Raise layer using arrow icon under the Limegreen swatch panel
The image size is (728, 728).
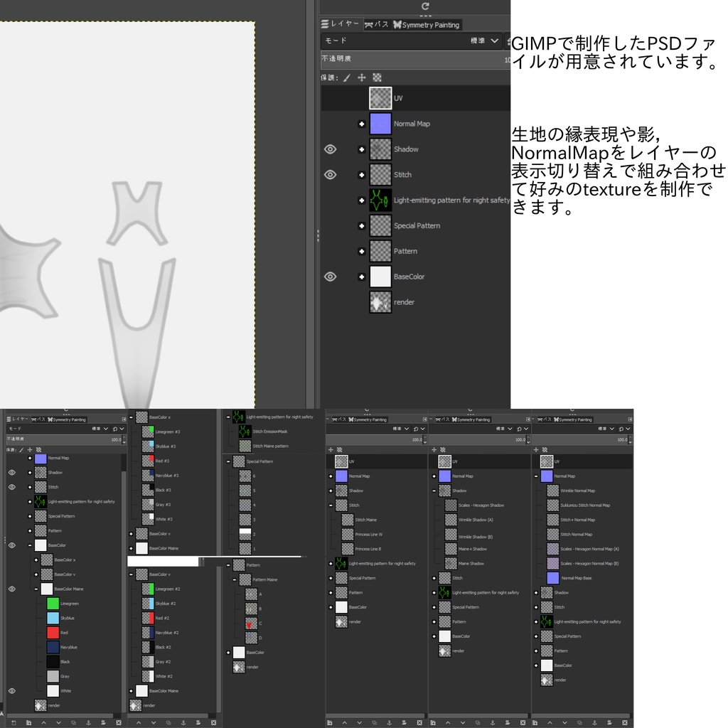pyautogui.click(x=43, y=722)
